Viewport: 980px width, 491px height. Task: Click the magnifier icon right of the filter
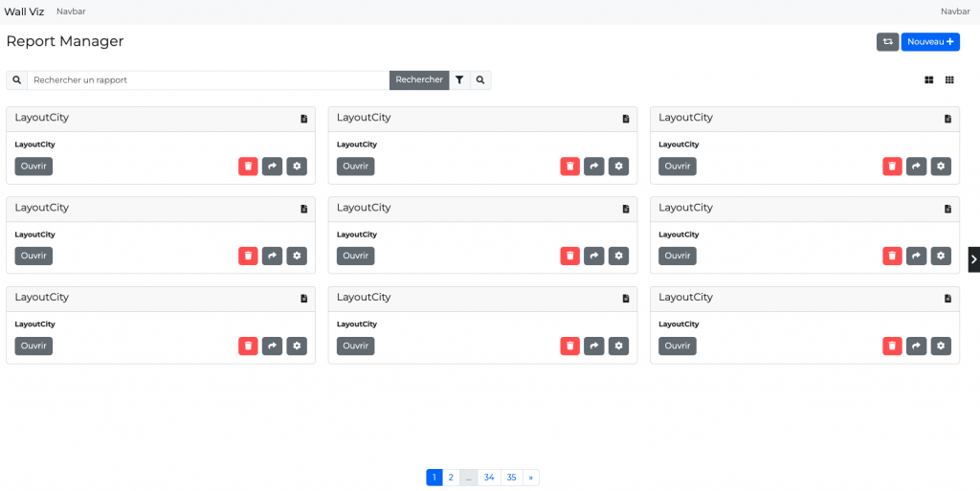point(480,80)
